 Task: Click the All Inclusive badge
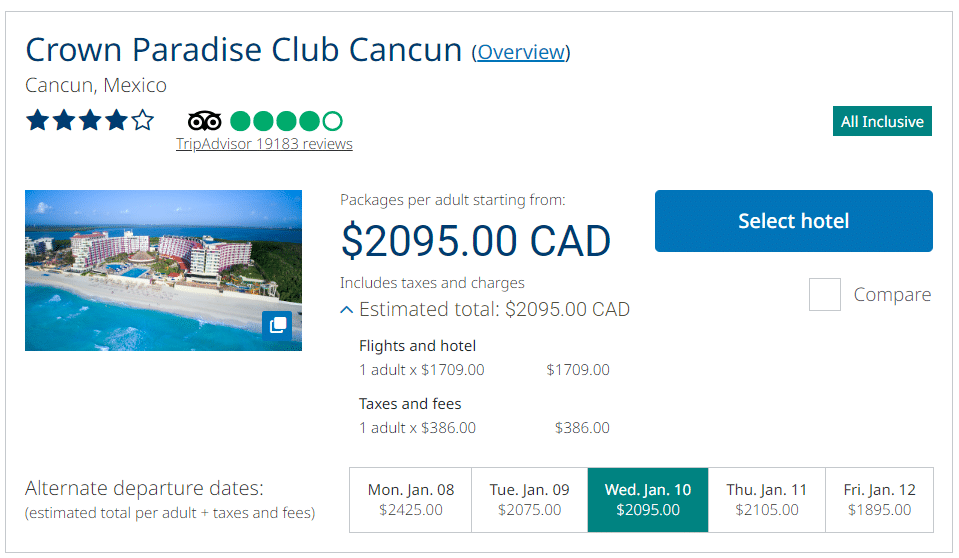[882, 122]
